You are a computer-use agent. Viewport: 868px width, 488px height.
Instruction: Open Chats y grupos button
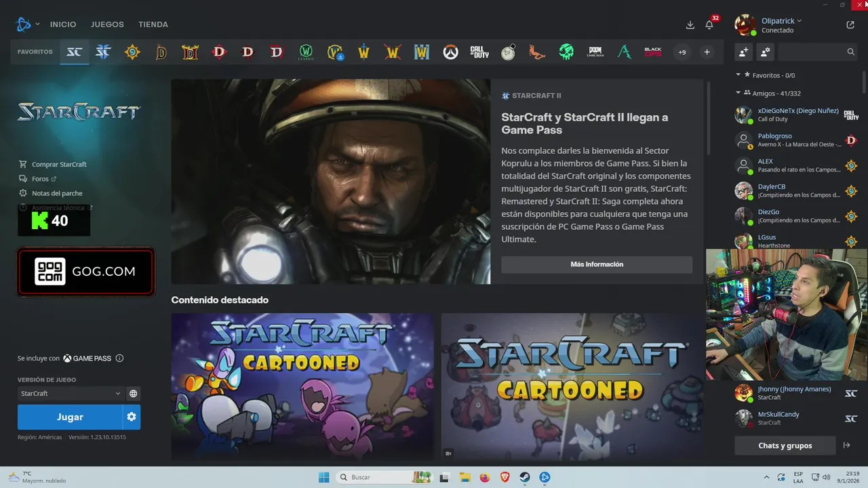(x=785, y=445)
